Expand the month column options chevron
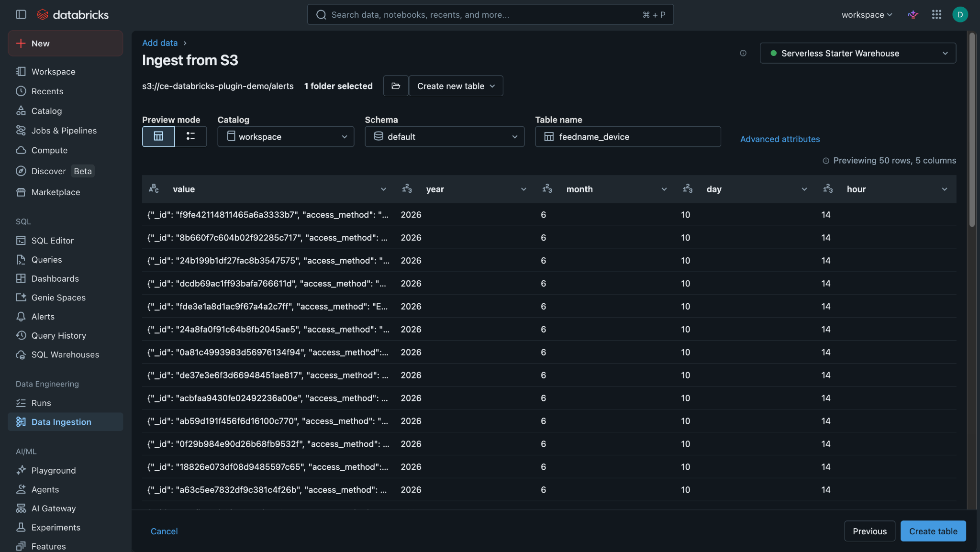 click(664, 189)
